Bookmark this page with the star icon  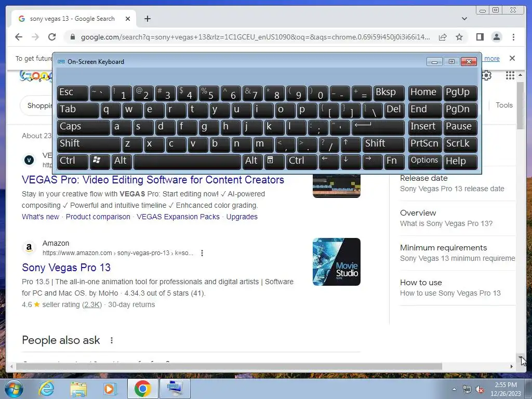pyautogui.click(x=459, y=37)
